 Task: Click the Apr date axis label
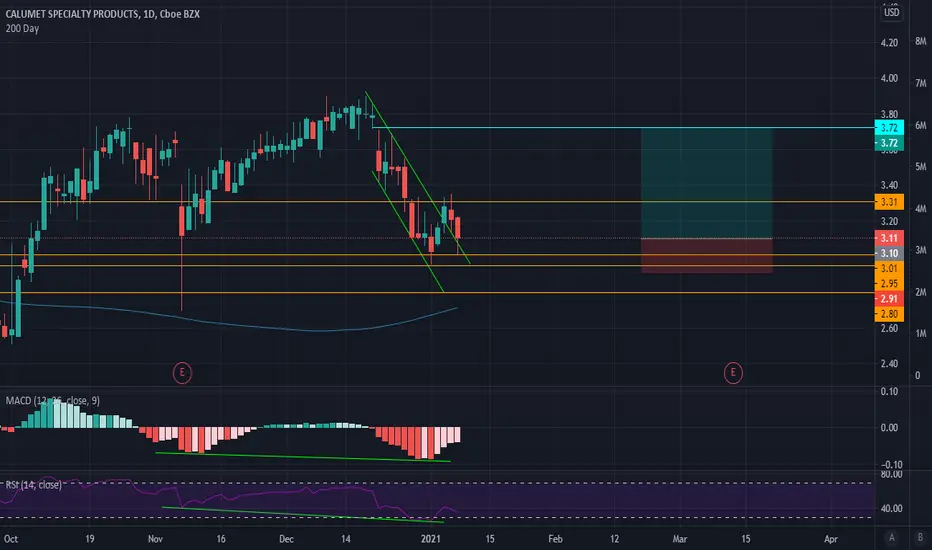pos(830,539)
